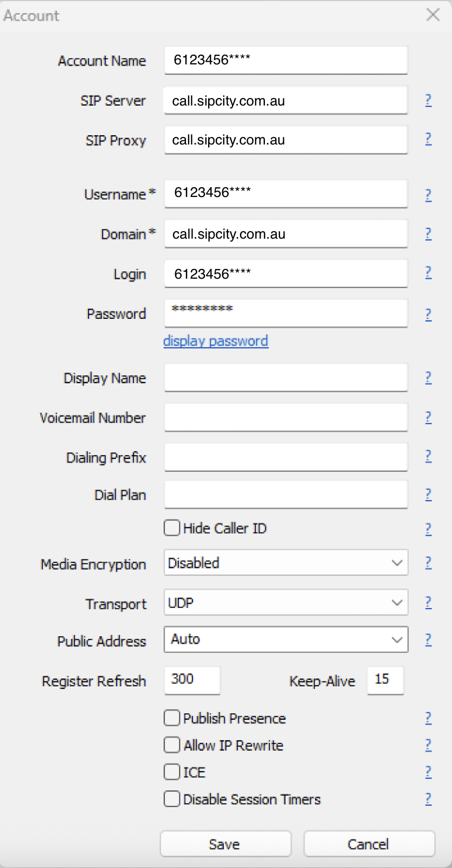Show help for the Password field
The image size is (452, 868).
(x=428, y=314)
